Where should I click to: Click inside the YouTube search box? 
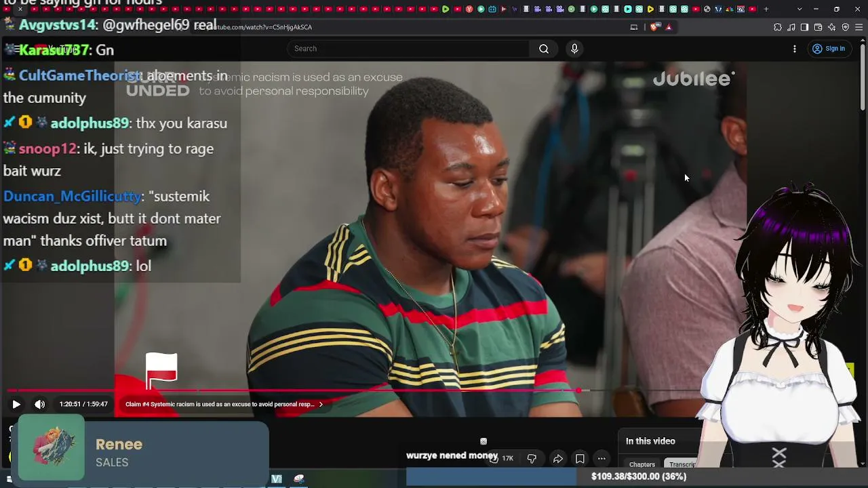[408, 49]
